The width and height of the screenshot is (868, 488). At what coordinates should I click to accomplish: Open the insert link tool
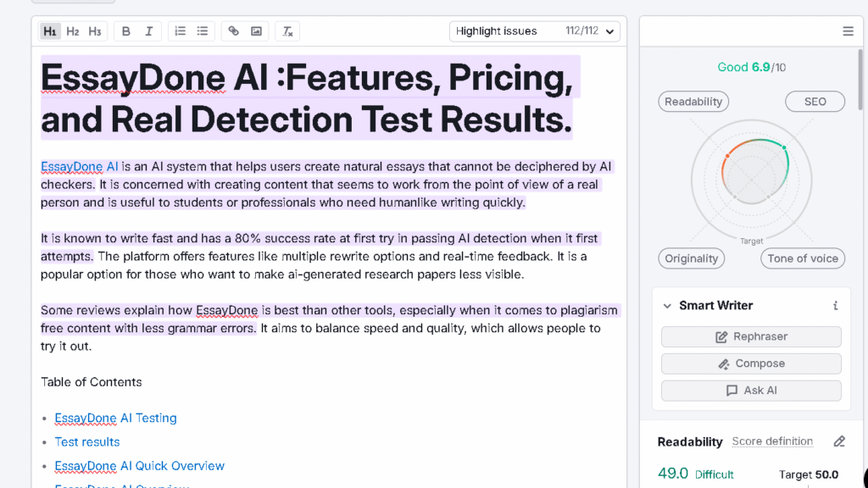pos(233,30)
